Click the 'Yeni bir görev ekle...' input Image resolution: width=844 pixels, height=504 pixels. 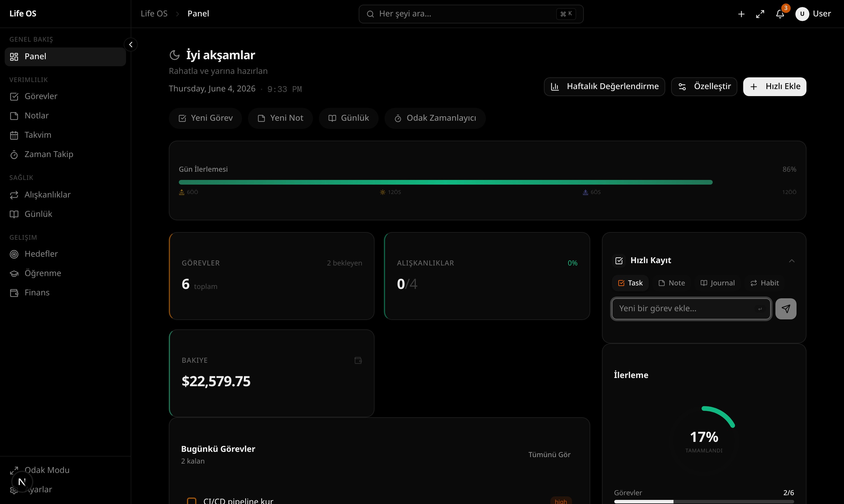pyautogui.click(x=691, y=309)
